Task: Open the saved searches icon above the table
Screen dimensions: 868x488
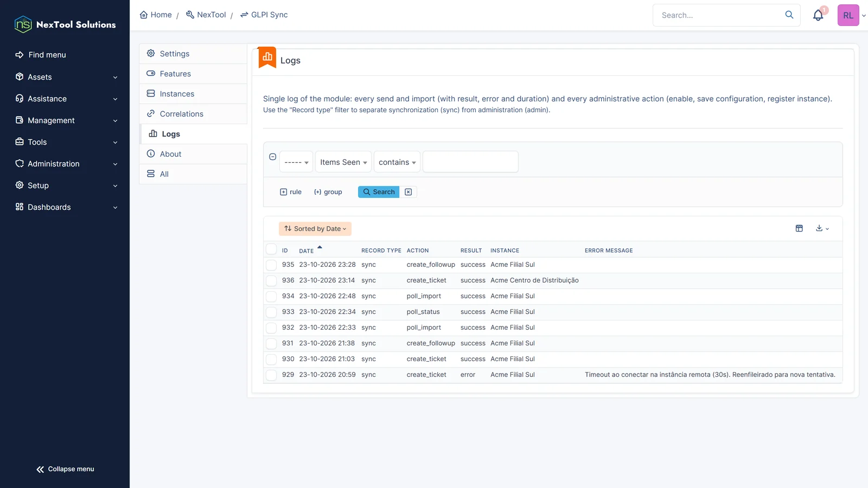Action: (799, 228)
